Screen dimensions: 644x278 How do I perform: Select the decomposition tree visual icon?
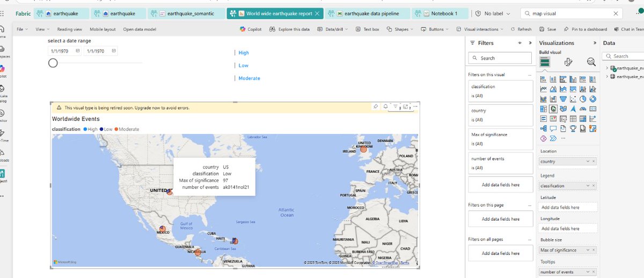(544, 128)
